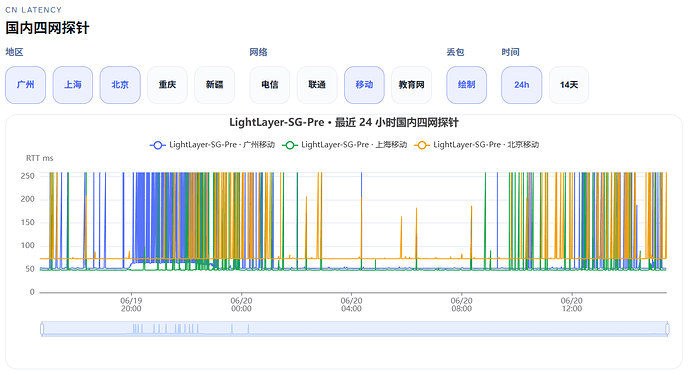Click the data zoom range bar
Viewport: 690px width, 375px height.
355,329
